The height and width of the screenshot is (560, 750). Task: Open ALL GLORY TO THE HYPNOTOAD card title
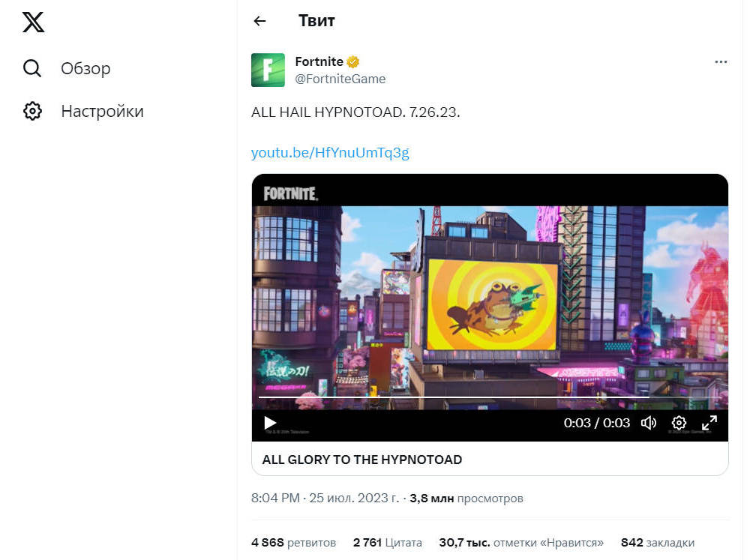(x=362, y=460)
